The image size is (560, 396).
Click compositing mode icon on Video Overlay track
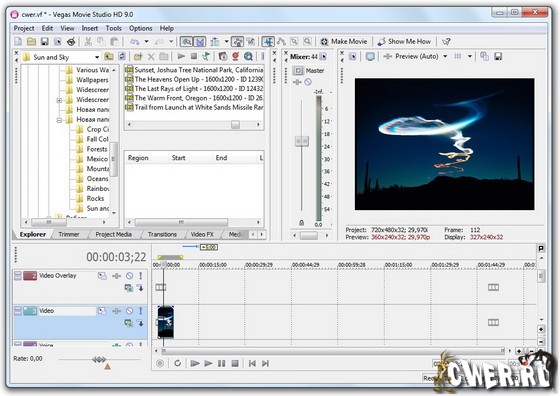[x=129, y=287]
